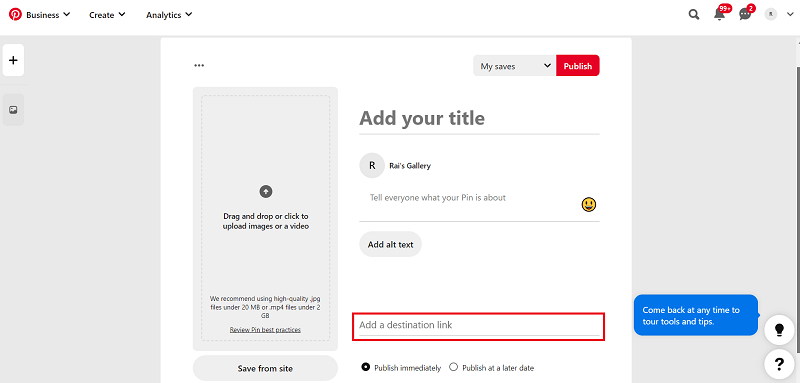Screen dimensions: 800x383
Task: Click the Pinterest logo icon
Action: [15, 15]
